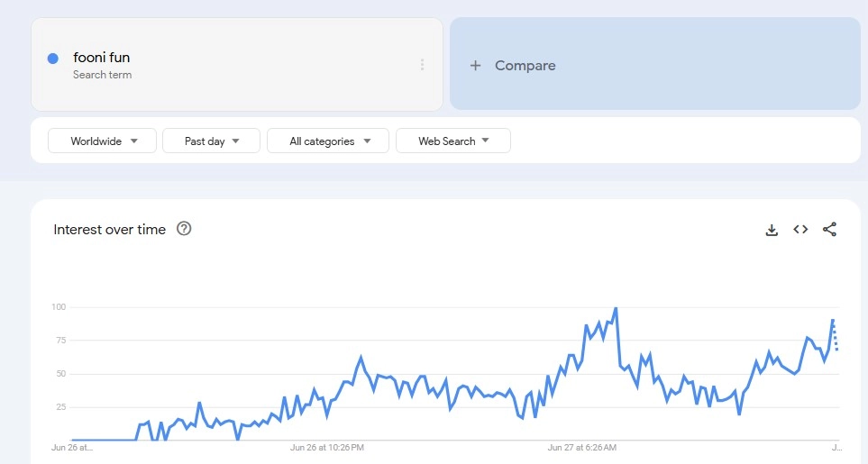This screenshot has height=464, width=868.
Task: Click the Jun 26 10:26 PM axis label
Action: (327, 447)
